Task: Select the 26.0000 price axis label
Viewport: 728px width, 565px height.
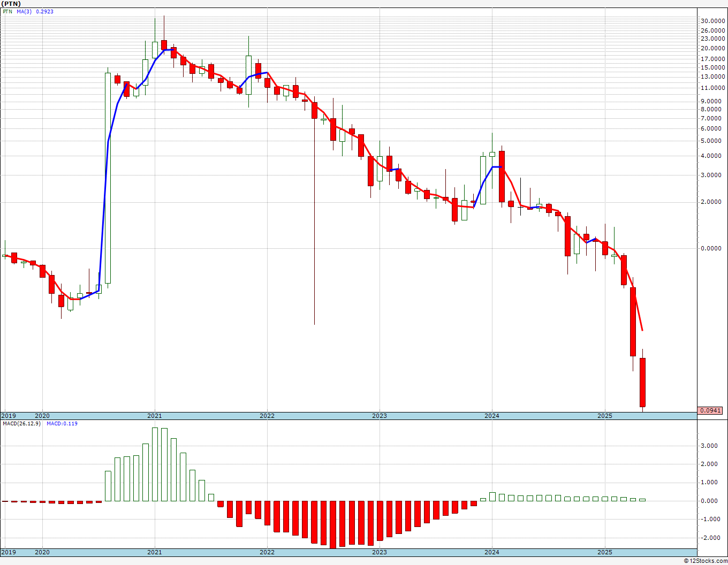Action: click(x=712, y=30)
